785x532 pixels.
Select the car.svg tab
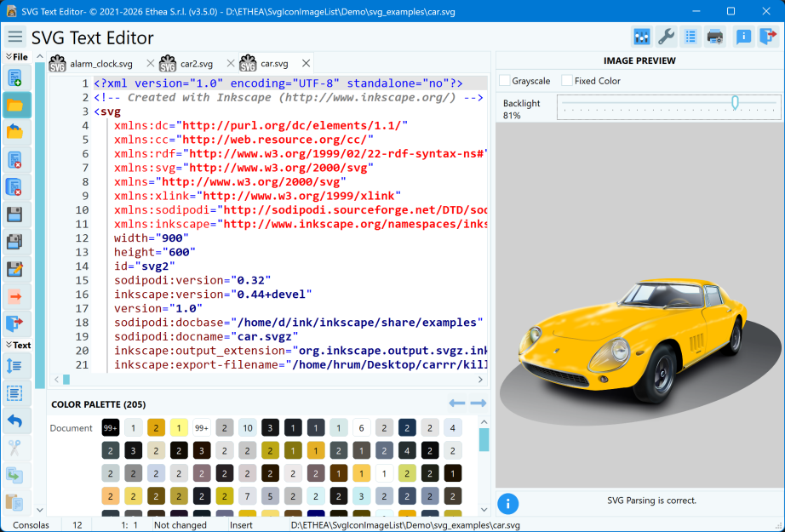coord(274,64)
